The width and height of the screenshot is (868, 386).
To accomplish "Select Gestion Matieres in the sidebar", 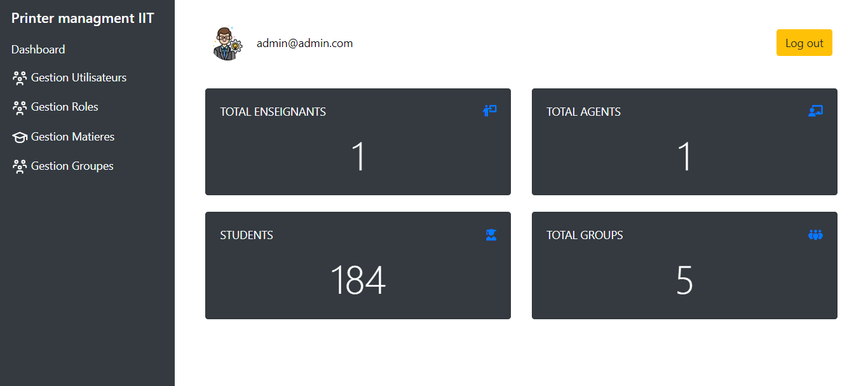I will point(72,137).
